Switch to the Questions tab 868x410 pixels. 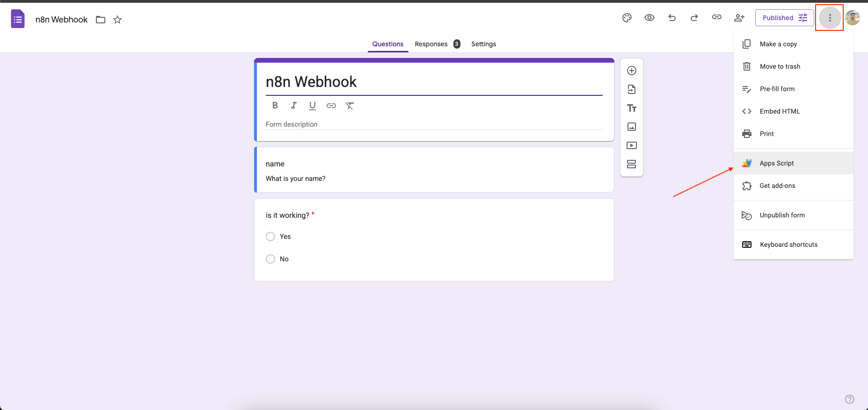tap(388, 44)
